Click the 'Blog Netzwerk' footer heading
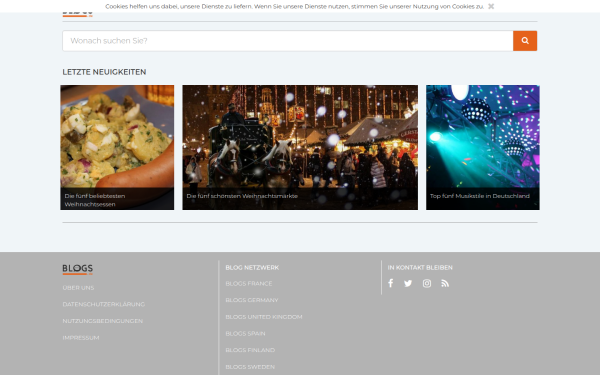 [252, 267]
